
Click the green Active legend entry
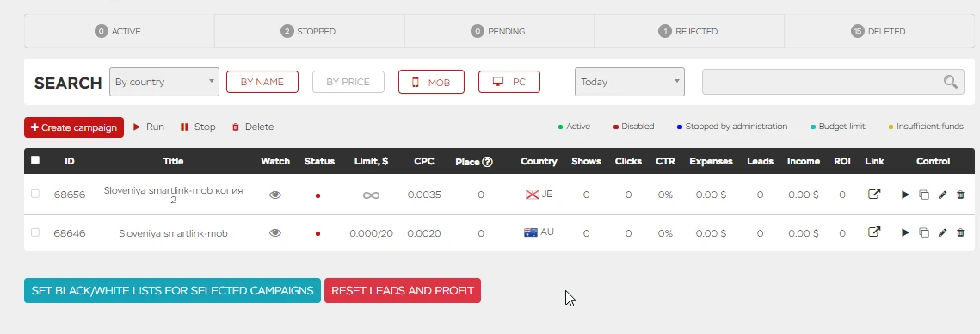click(575, 127)
